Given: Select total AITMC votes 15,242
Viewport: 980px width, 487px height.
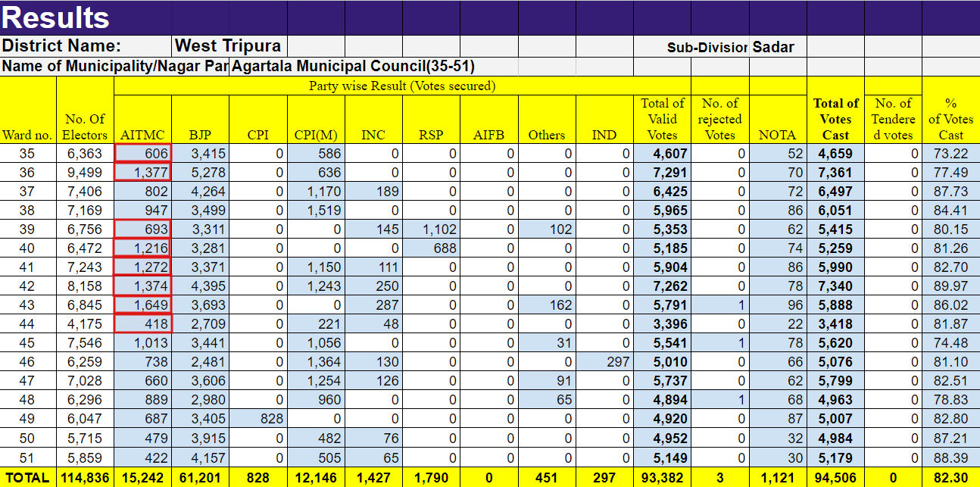Looking at the screenshot, I should pyautogui.click(x=142, y=477).
